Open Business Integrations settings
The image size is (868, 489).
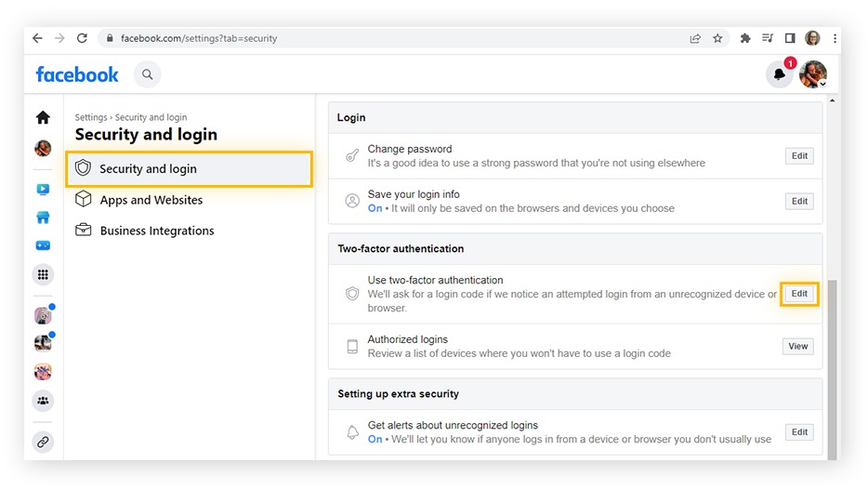pyautogui.click(x=157, y=231)
